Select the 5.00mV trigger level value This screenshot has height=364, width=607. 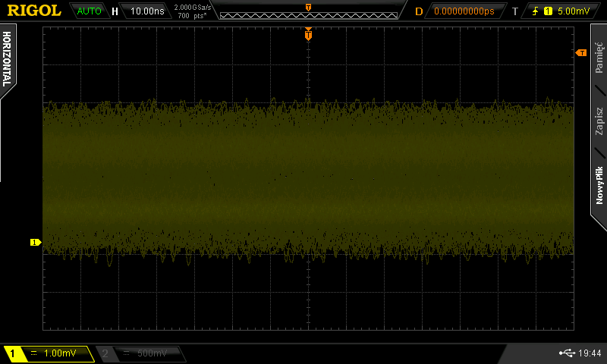click(x=574, y=11)
